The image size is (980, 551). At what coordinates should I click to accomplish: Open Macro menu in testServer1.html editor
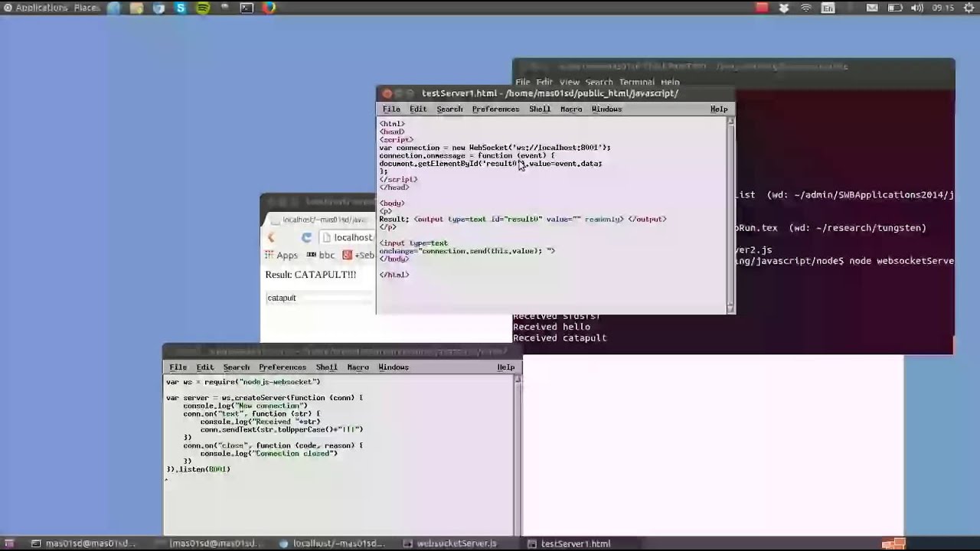click(571, 109)
